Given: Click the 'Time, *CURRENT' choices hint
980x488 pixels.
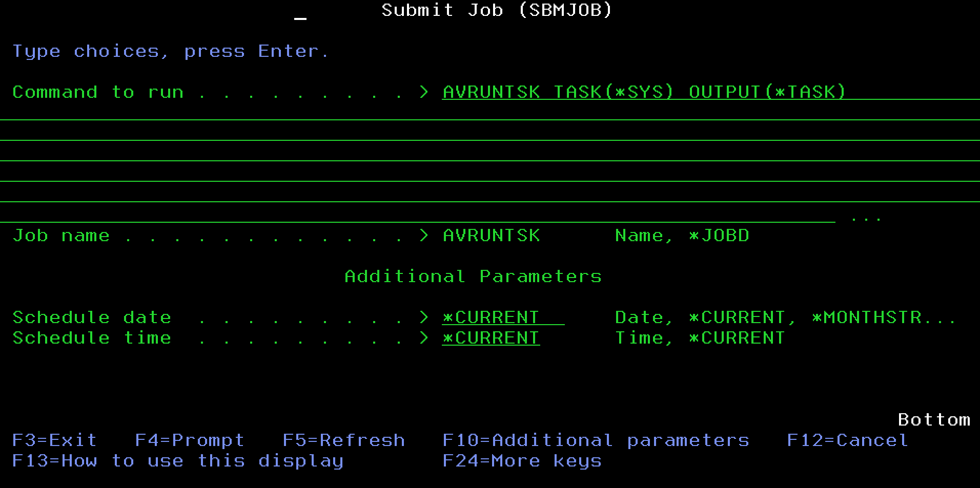Looking at the screenshot, I should [700, 338].
